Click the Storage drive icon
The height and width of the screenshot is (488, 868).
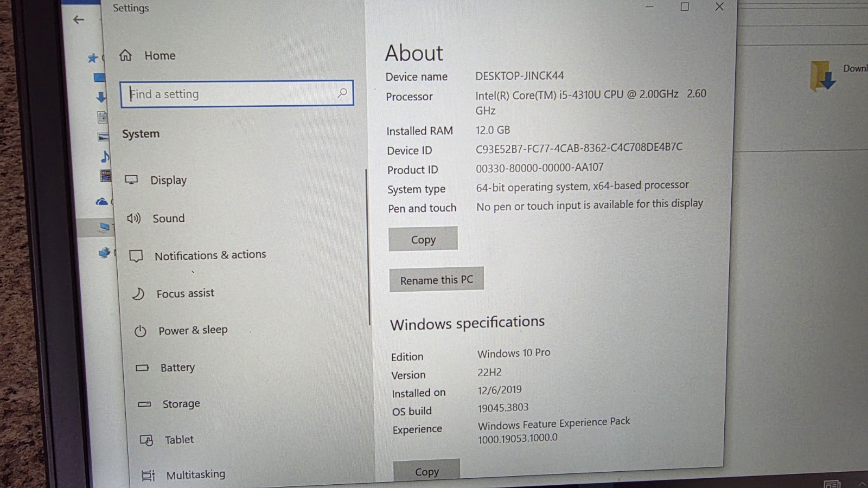click(144, 404)
